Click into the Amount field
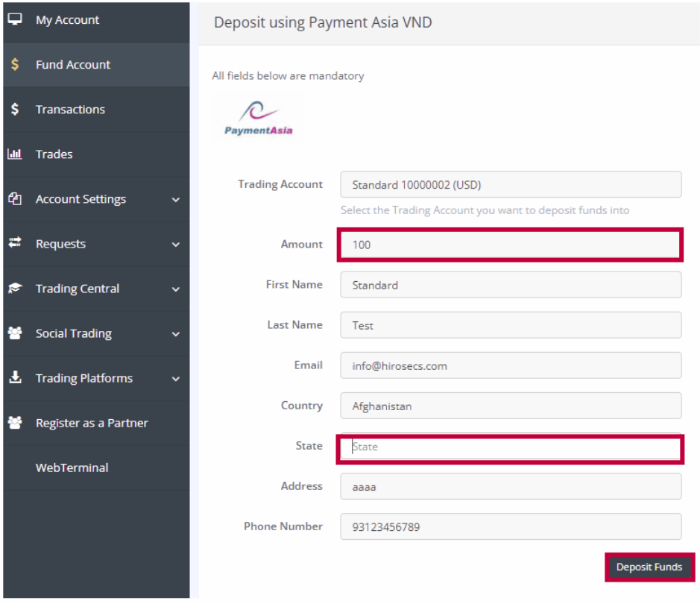Screen dimensions: 700x604 coord(511,245)
